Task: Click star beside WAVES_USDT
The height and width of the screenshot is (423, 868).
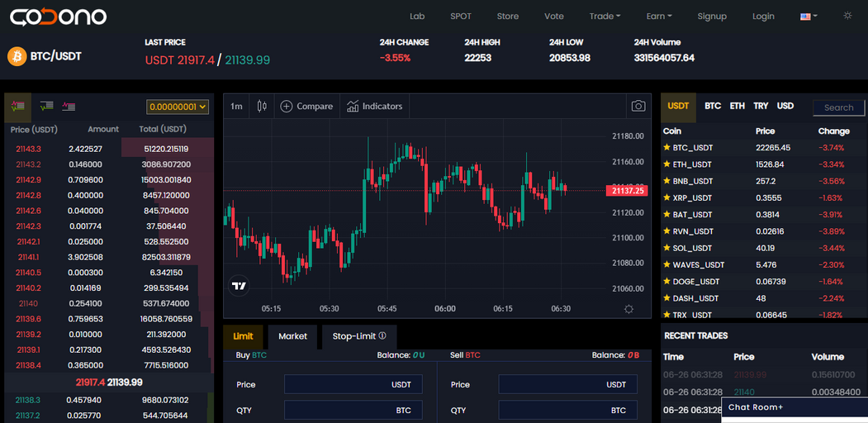Action: tap(667, 264)
